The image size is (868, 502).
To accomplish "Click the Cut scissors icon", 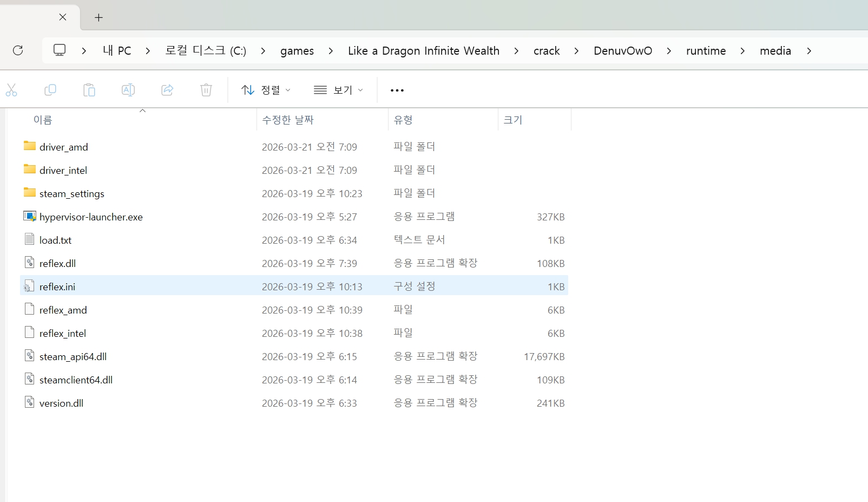I will click(x=11, y=90).
